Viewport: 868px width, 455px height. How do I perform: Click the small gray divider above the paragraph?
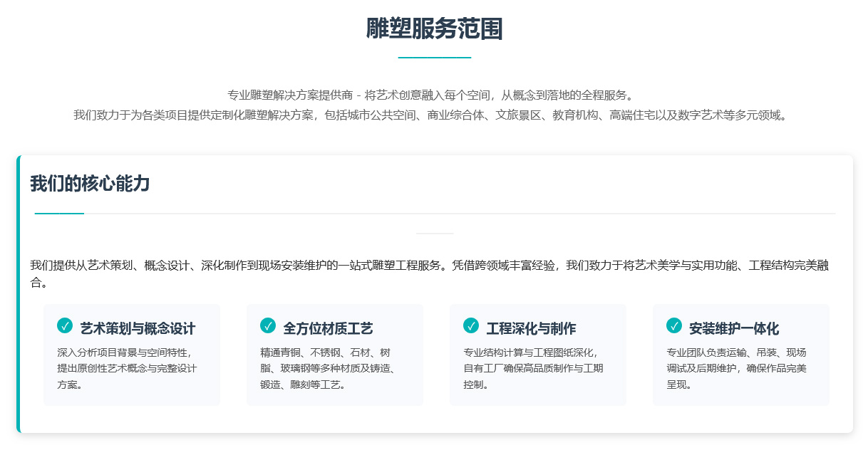434,233
